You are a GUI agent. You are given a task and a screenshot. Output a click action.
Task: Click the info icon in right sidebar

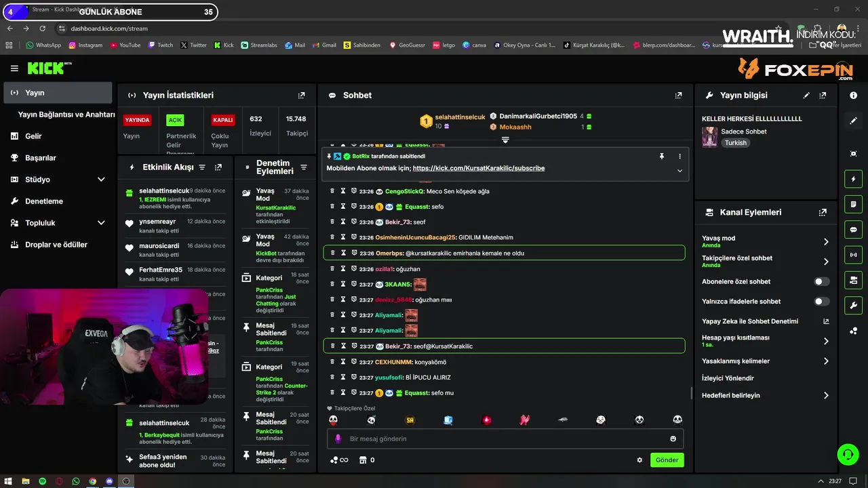click(853, 96)
